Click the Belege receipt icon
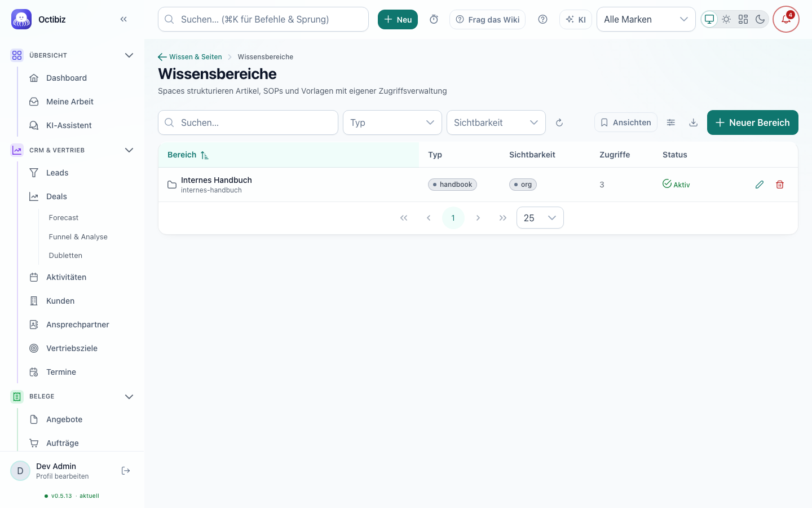The height and width of the screenshot is (508, 812). [17, 396]
